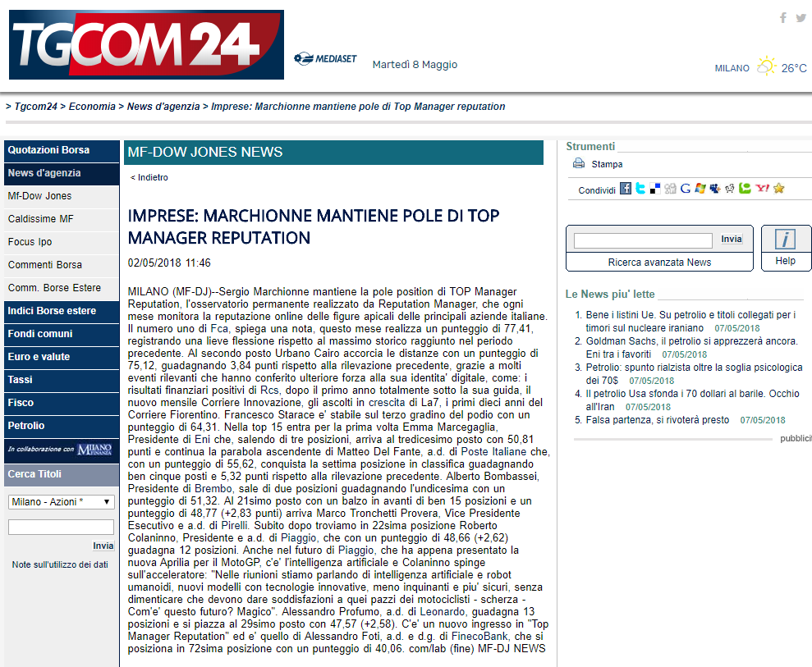Share article on MySpace
This screenshot has height=667, width=812.
pyautogui.click(x=714, y=189)
